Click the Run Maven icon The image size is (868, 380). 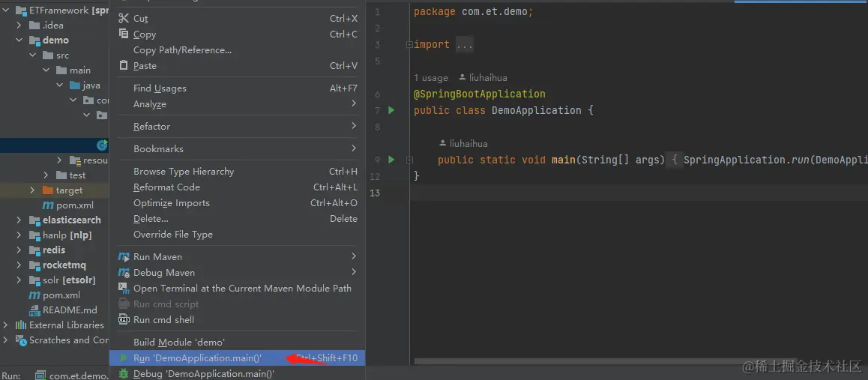pyautogui.click(x=124, y=256)
